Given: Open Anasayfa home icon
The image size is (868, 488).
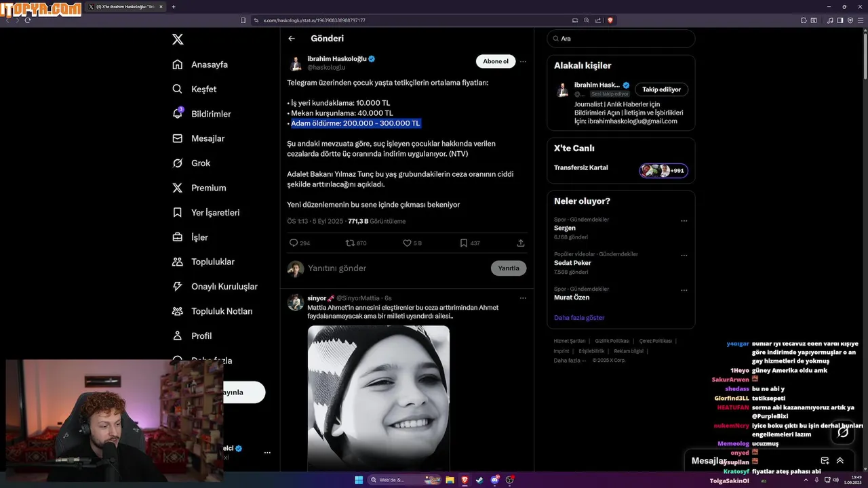Looking at the screenshot, I should tap(177, 64).
